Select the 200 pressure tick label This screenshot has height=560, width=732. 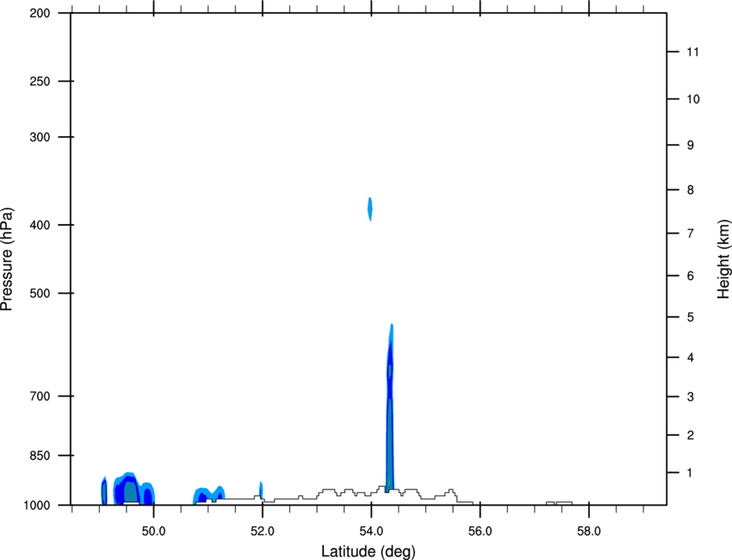point(40,13)
